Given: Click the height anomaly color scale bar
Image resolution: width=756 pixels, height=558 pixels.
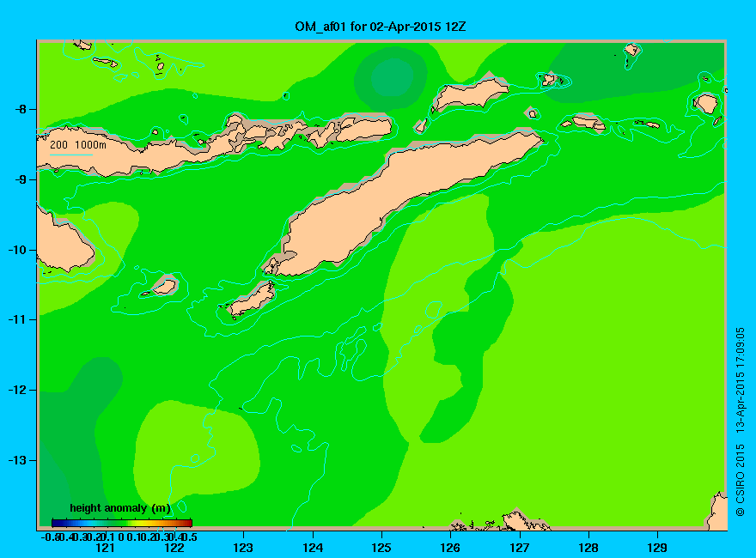Looking at the screenshot, I should [x=122, y=523].
